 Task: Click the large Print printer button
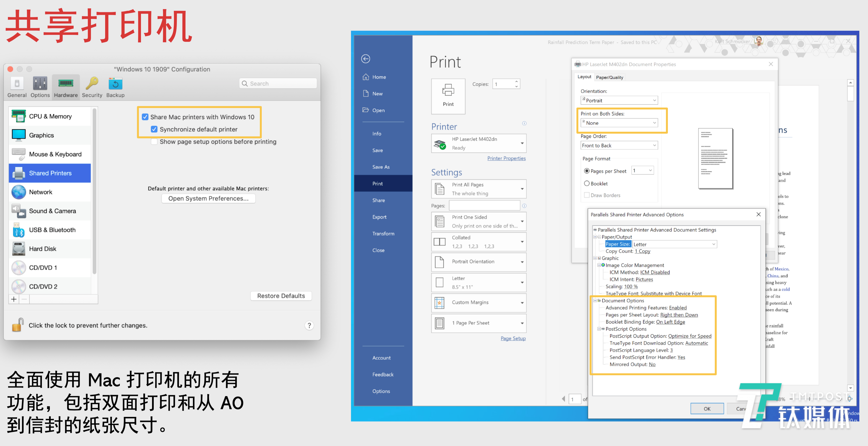tap(448, 96)
